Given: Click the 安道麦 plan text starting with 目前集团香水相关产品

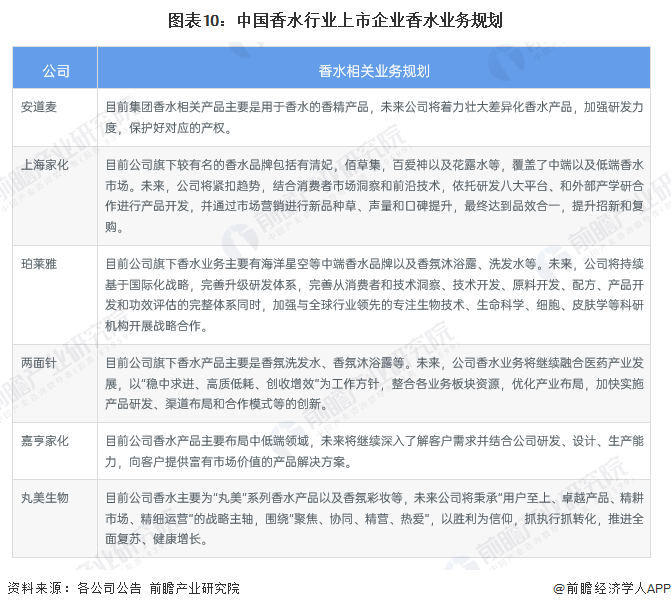Looking at the screenshot, I should (x=374, y=117).
